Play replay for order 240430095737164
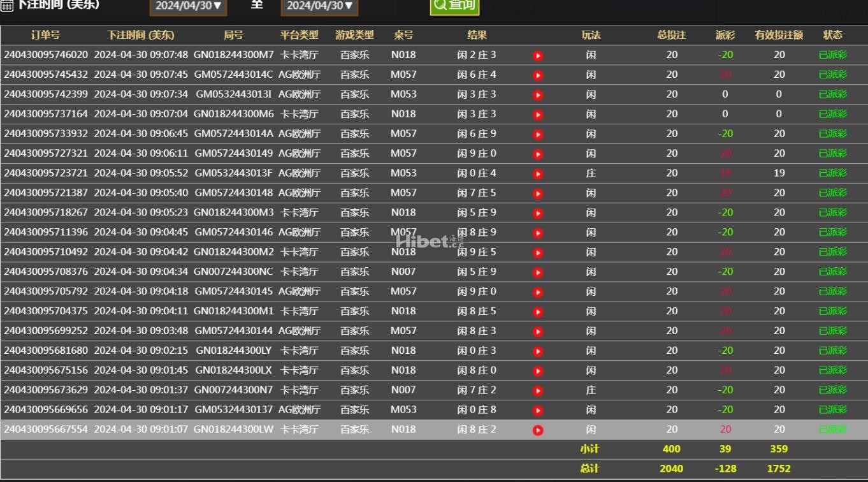The height and width of the screenshot is (482, 868). [538, 115]
